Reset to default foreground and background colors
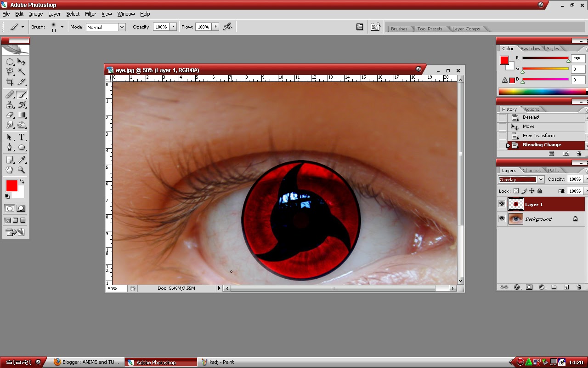Screen dimensions: 588x368 coord(7,196)
